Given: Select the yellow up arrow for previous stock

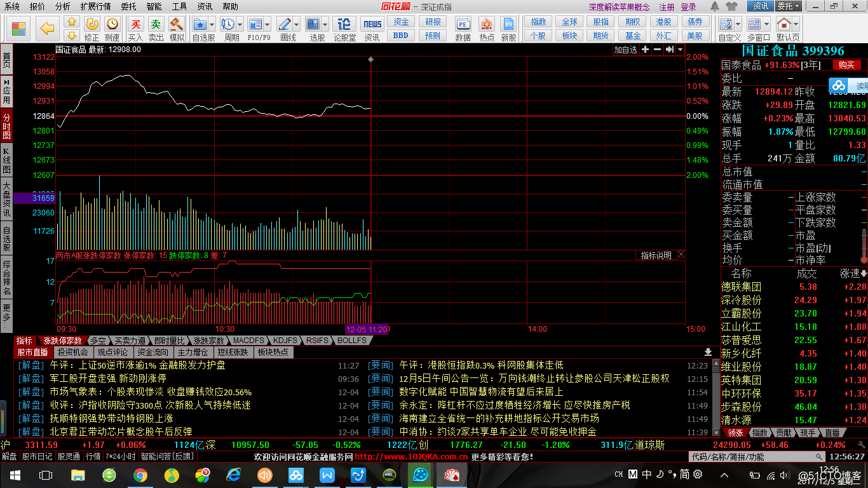Looking at the screenshot, I should pos(71,22).
